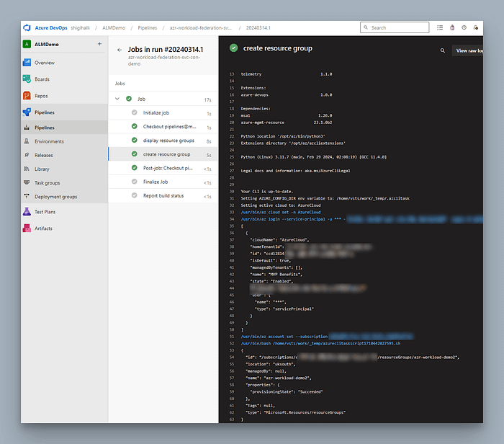Click the Jobs section header
The image size is (504, 444).
(120, 84)
